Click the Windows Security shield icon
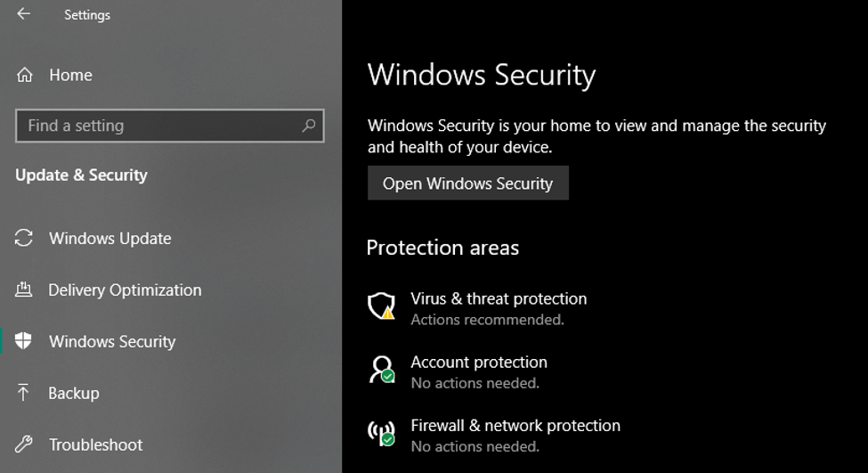The image size is (868, 473). pyautogui.click(x=24, y=341)
